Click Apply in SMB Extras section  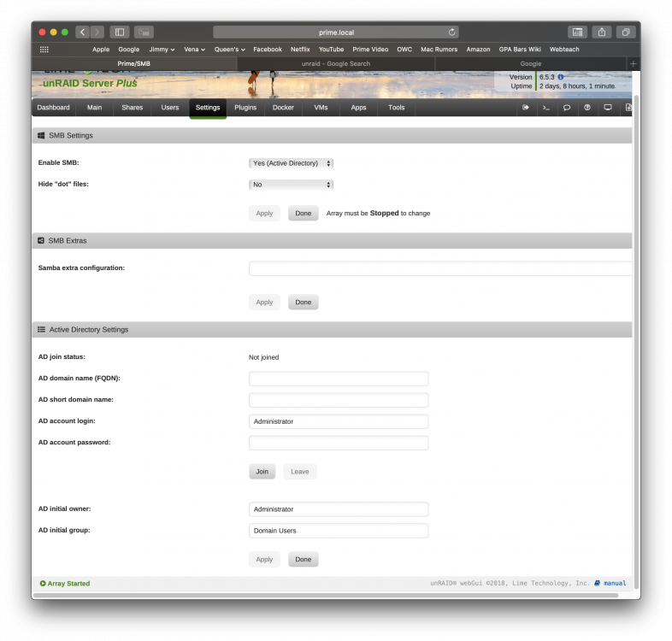tap(264, 302)
